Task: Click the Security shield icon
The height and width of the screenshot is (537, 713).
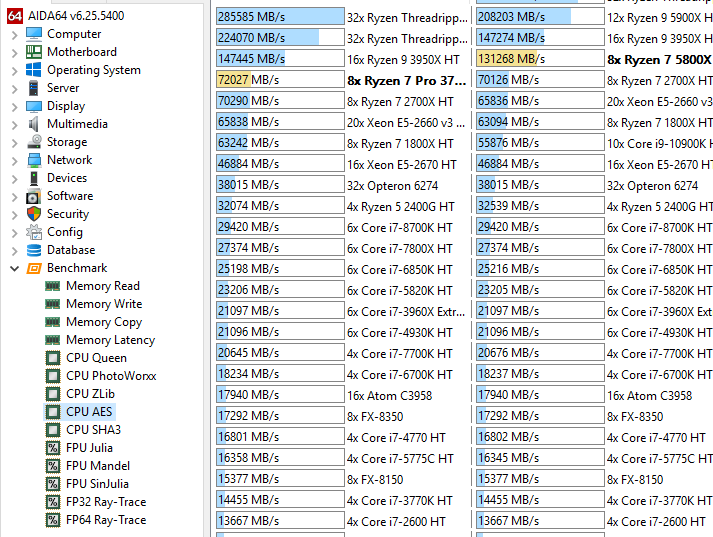Action: point(34,214)
